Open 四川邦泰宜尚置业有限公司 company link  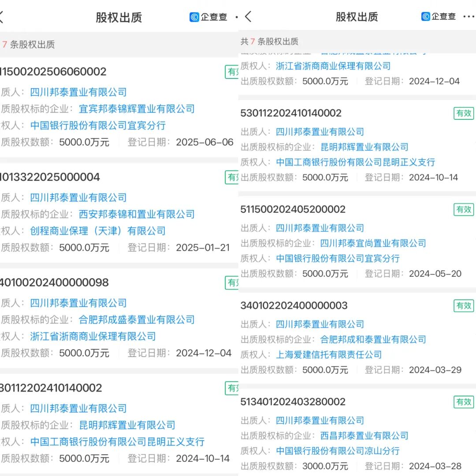pos(373,243)
